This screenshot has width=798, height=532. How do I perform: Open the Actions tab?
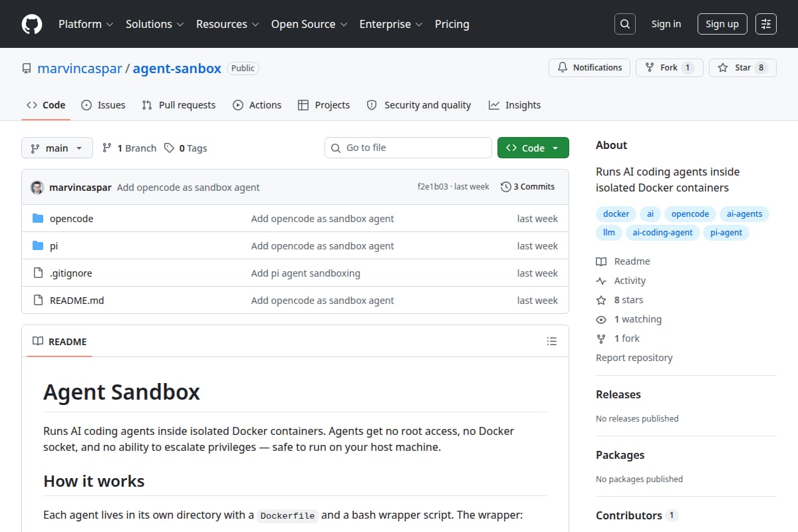(257, 105)
